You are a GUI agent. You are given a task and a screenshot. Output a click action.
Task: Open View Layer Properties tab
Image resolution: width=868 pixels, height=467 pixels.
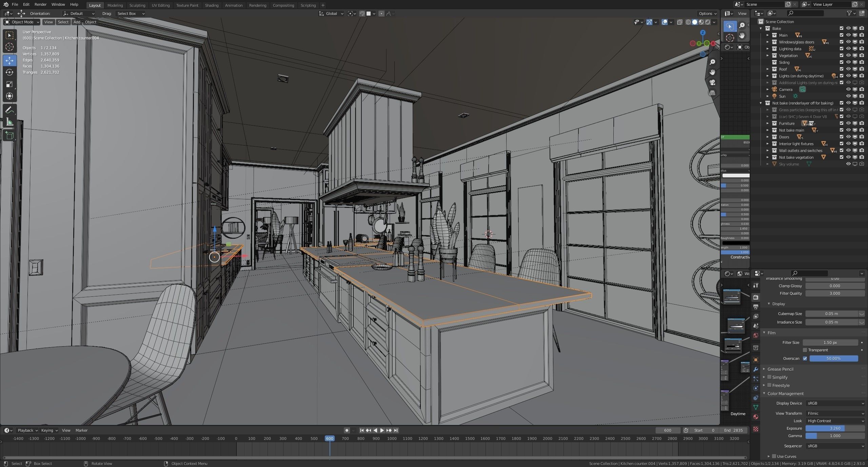coord(756,316)
